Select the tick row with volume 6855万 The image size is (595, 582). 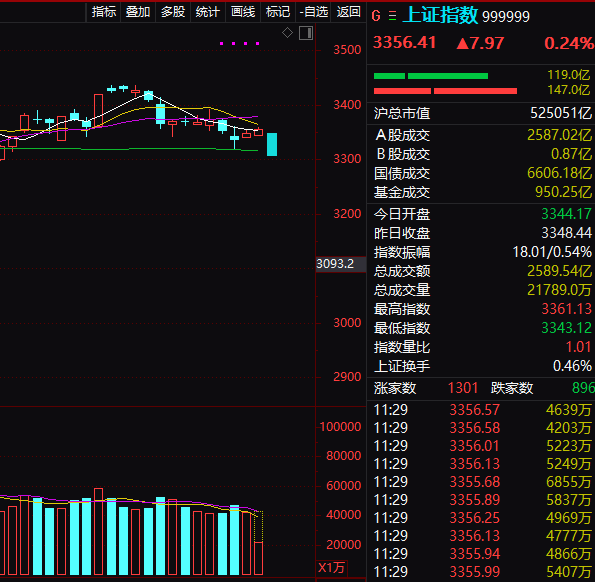[x=482, y=482]
